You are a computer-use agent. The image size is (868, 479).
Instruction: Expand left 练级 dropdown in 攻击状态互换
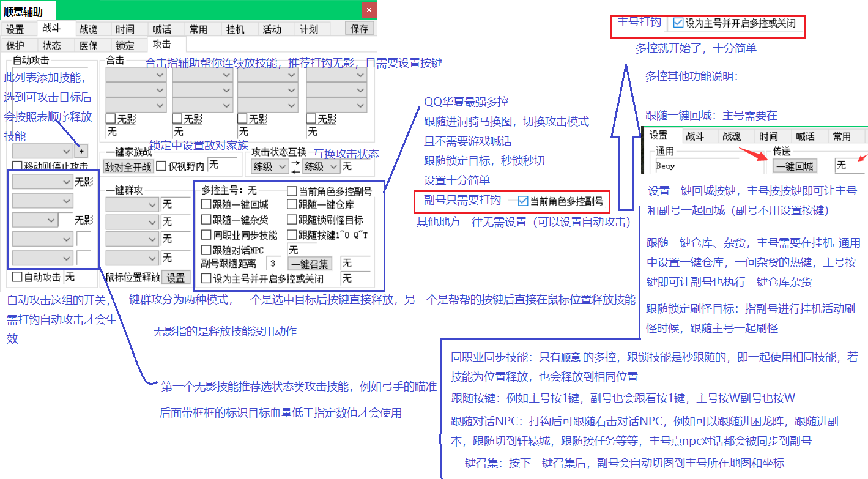pyautogui.click(x=270, y=166)
